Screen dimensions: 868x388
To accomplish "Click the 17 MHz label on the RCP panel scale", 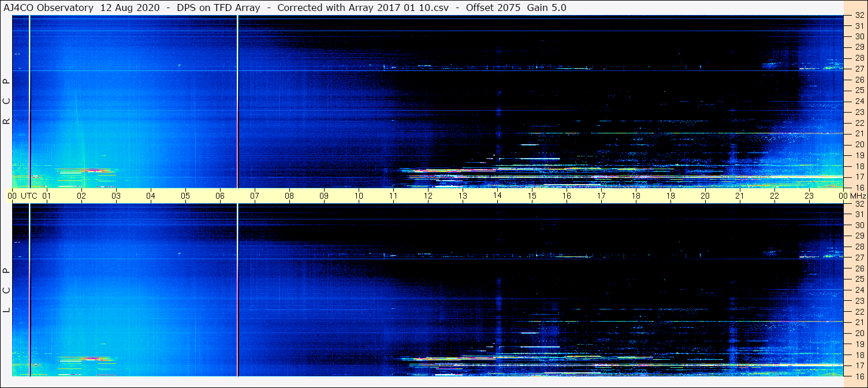I will click(x=859, y=177).
